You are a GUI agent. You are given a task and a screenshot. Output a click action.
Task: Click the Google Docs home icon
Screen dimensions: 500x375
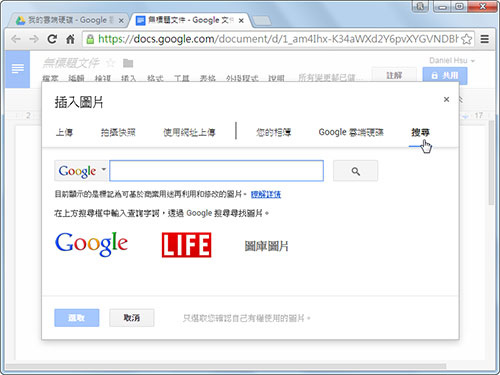click(18, 69)
